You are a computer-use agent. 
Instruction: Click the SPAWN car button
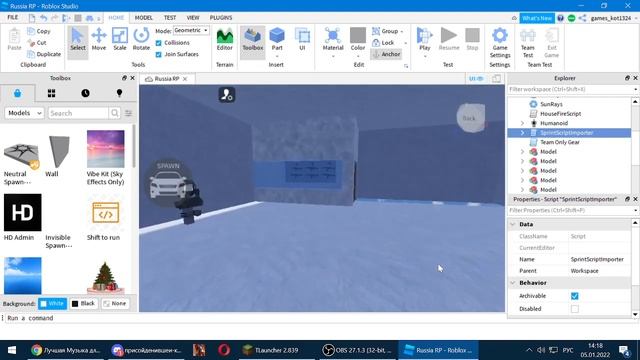click(168, 182)
